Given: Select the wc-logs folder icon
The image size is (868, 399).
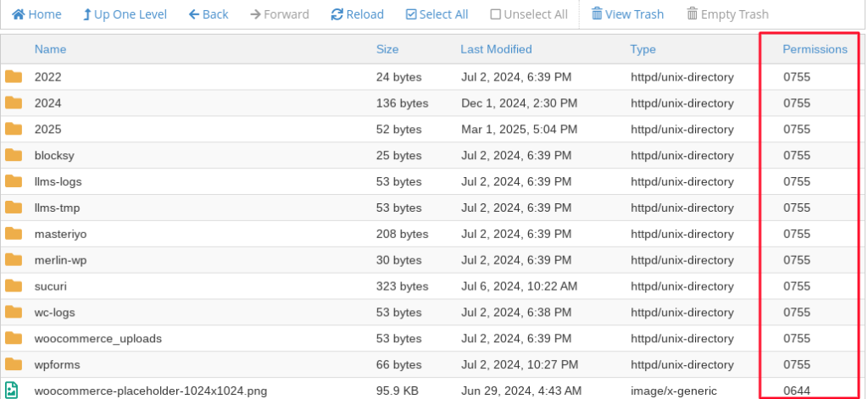Looking at the screenshot, I should [14, 312].
